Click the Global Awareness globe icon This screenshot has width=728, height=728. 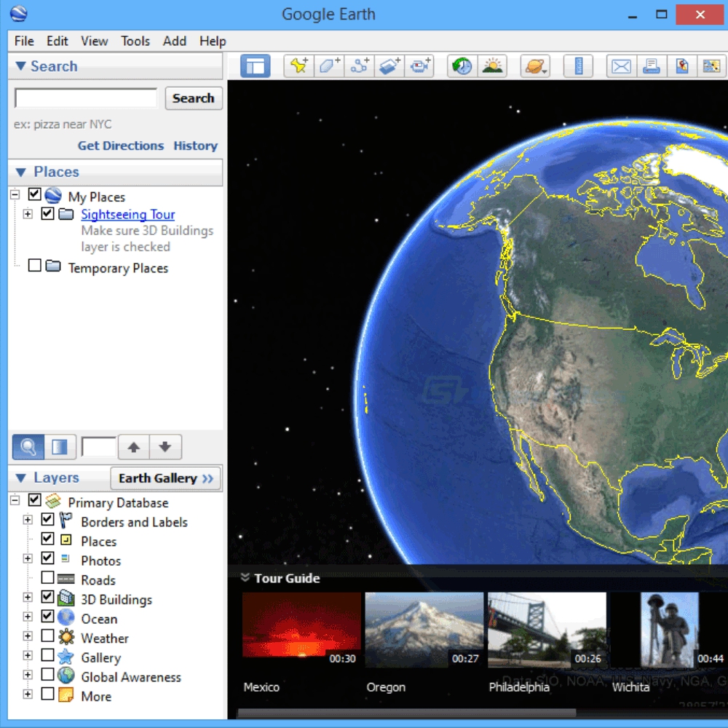66,675
